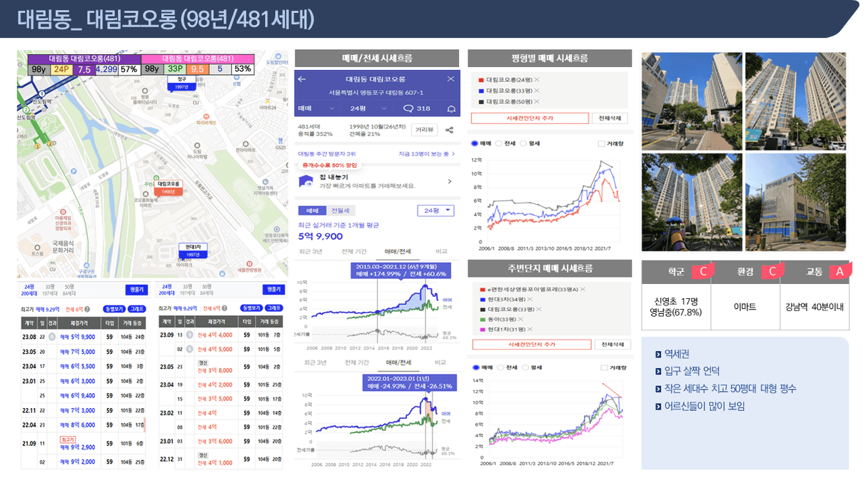868x488 pixels.
Task: Enable 거래량 checkbox in 평형별 매매 시세흐름
Action: click(x=601, y=143)
